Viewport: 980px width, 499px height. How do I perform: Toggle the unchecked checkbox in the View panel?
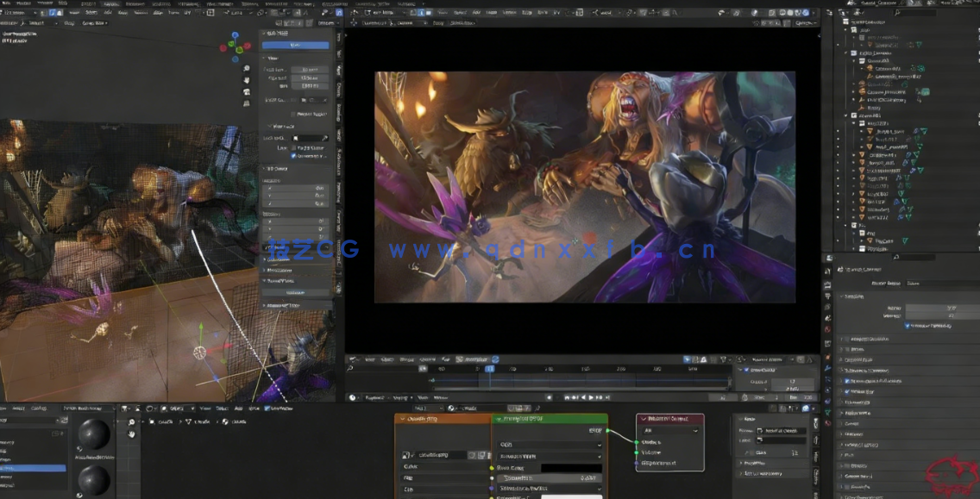point(292,114)
